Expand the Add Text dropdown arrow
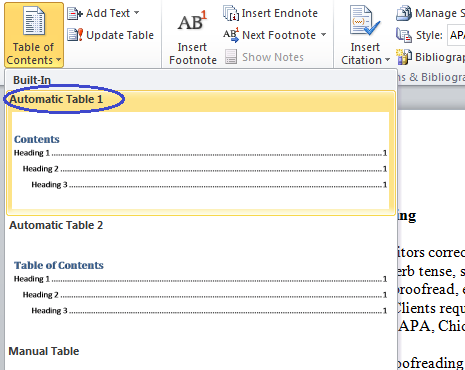Screen dimensions: 465x370 click(x=136, y=13)
